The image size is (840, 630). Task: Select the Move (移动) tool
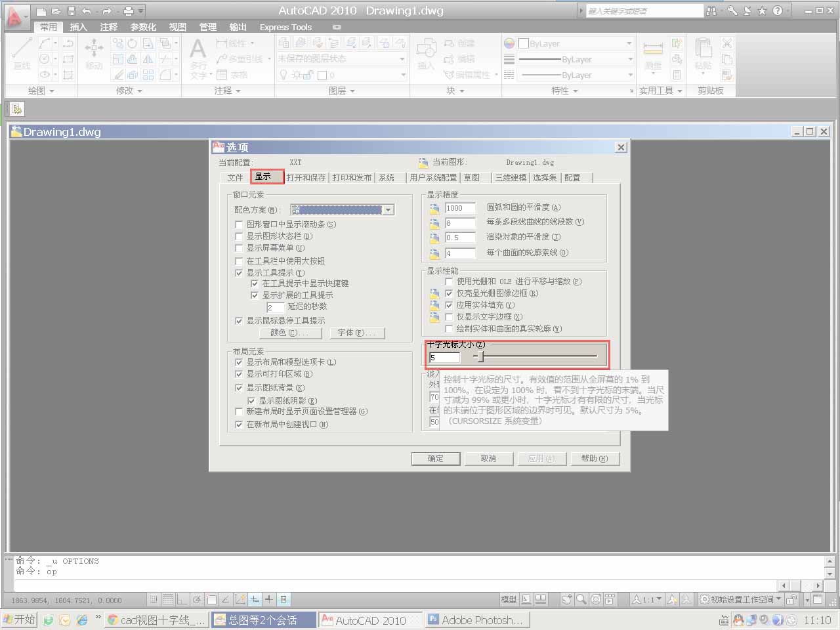(94, 54)
